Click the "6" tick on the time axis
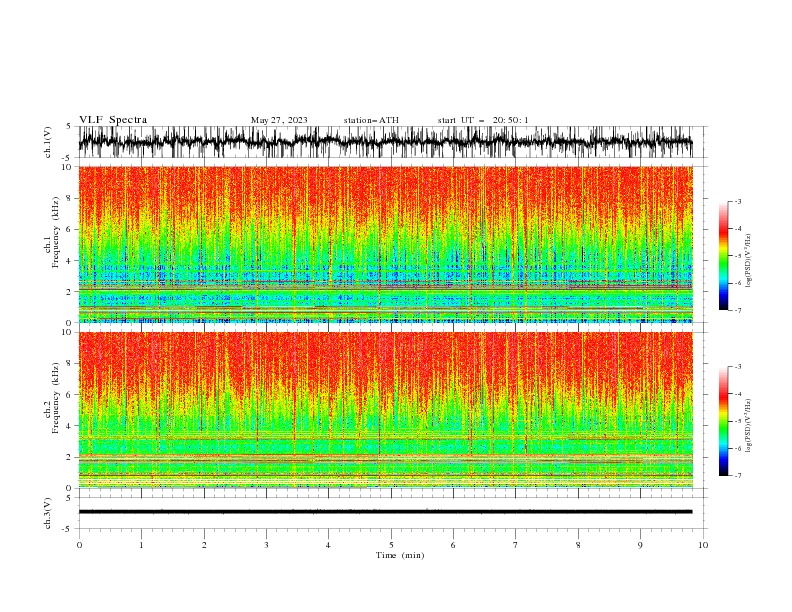792x612 pixels. pyautogui.click(x=453, y=545)
